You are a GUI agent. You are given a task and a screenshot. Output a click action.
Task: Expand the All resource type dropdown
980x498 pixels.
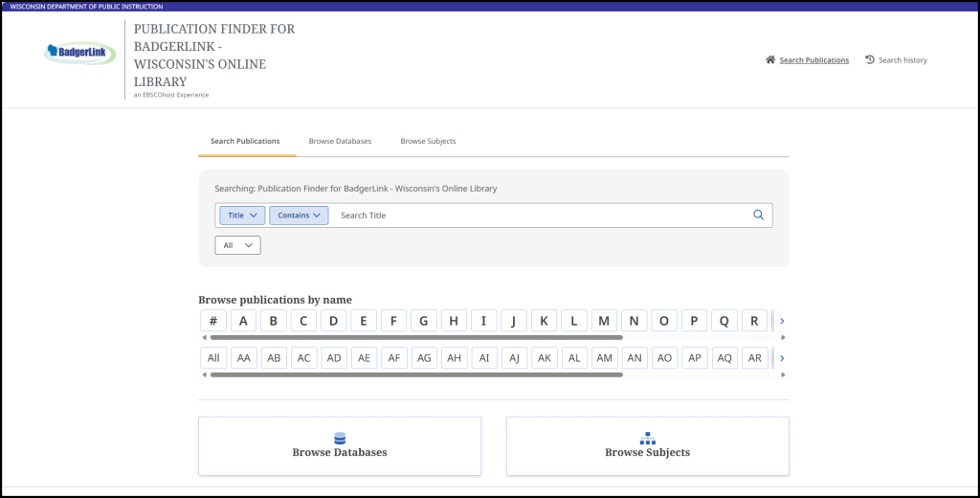[237, 245]
